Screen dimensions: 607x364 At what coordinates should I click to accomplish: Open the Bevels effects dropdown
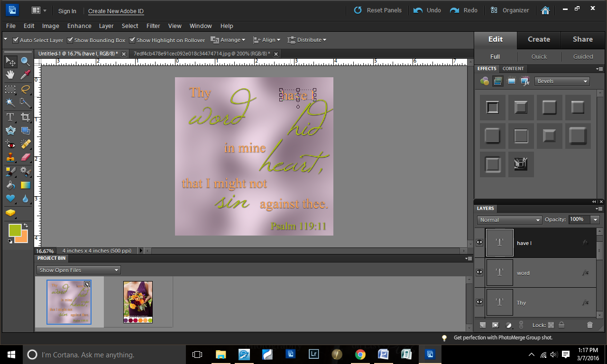click(x=561, y=81)
